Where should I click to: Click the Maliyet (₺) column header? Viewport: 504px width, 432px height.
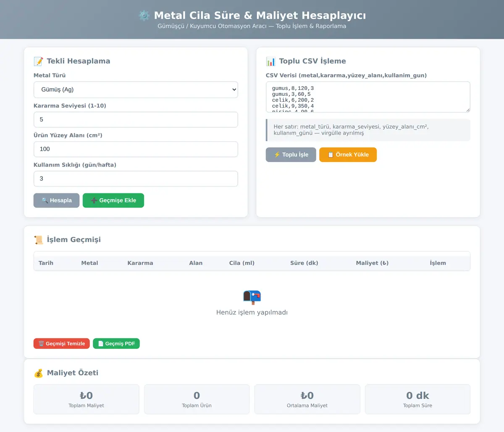372,263
